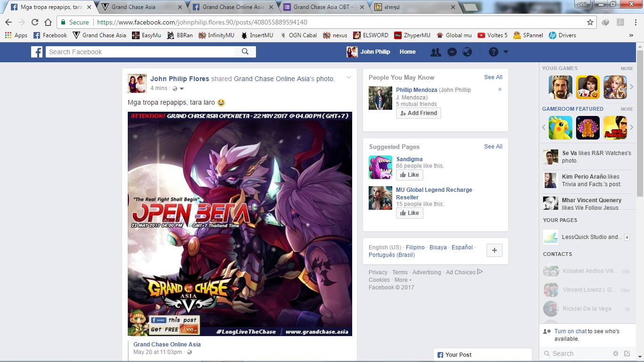Click inside the Search Facebook field
644x362 pixels.
pos(140,52)
